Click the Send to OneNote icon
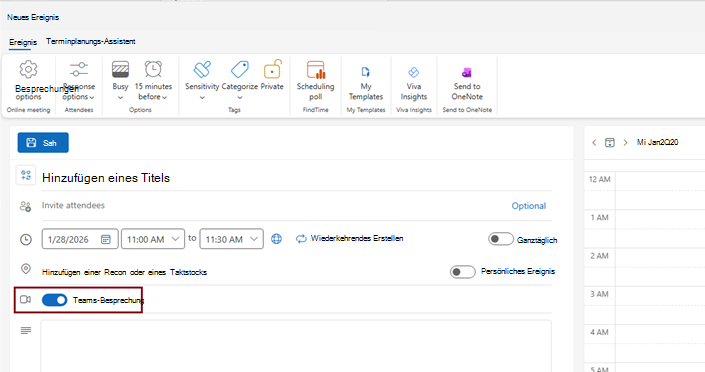Screen dimensions: 705x372 (467, 72)
